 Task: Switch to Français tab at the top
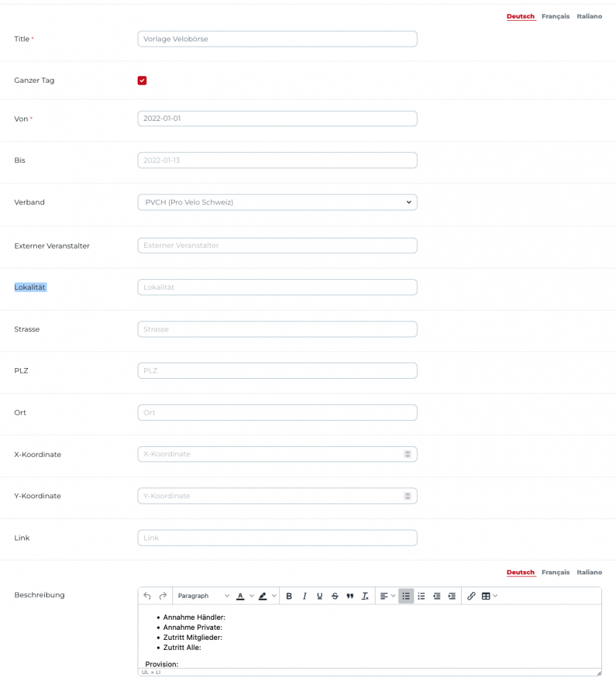[x=555, y=16]
